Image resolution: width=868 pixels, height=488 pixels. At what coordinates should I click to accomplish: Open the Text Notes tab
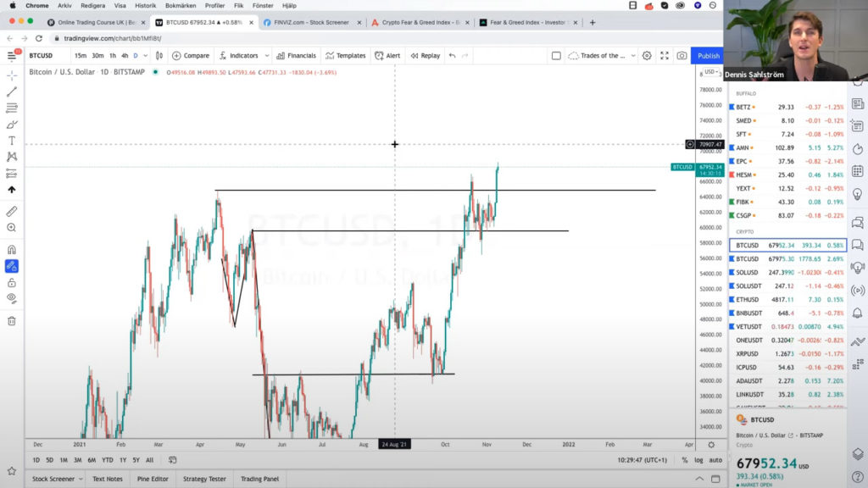108,479
